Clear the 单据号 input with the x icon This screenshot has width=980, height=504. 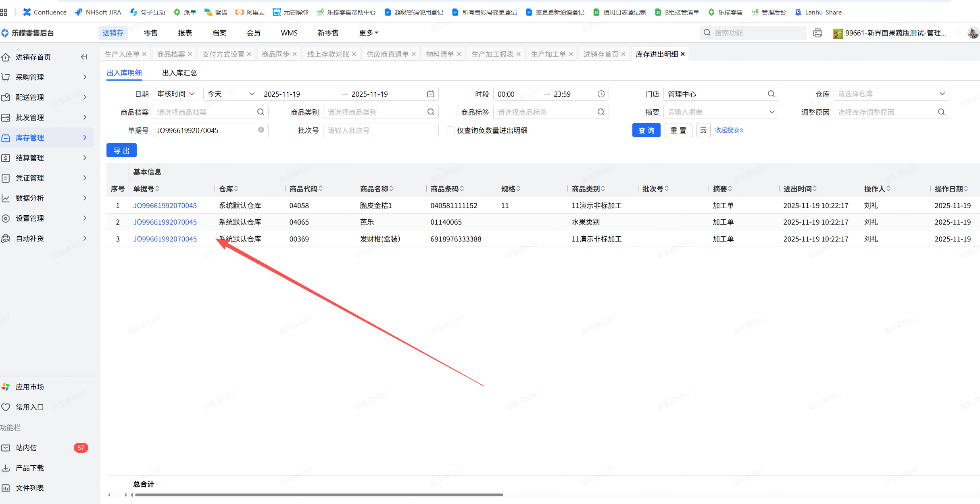tap(261, 130)
